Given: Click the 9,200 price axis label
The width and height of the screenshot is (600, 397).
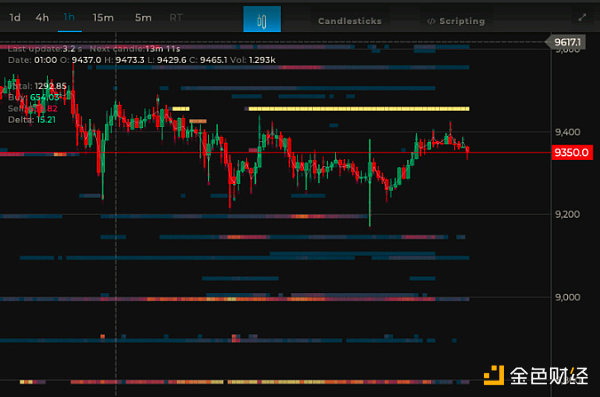Looking at the screenshot, I should coord(567,214).
